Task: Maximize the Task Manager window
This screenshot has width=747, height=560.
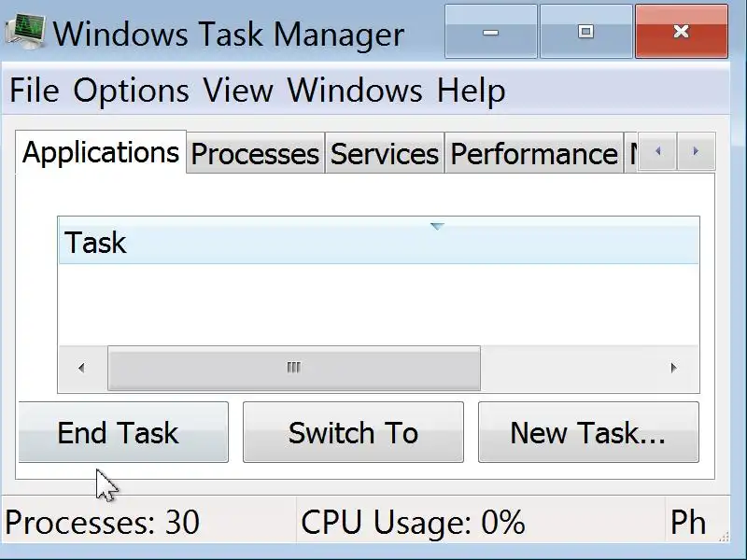Action: (x=585, y=32)
